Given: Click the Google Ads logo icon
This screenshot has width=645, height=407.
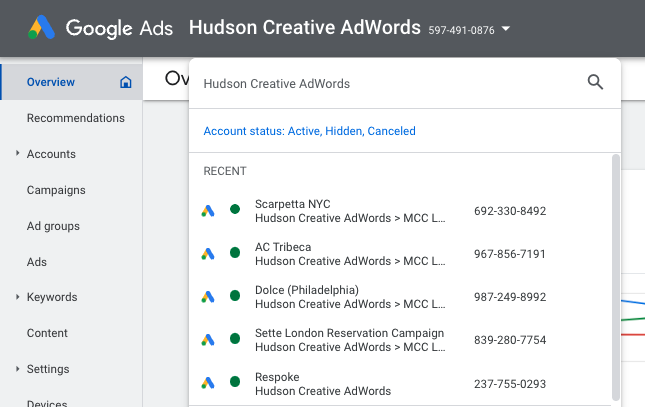Looking at the screenshot, I should tap(41, 28).
